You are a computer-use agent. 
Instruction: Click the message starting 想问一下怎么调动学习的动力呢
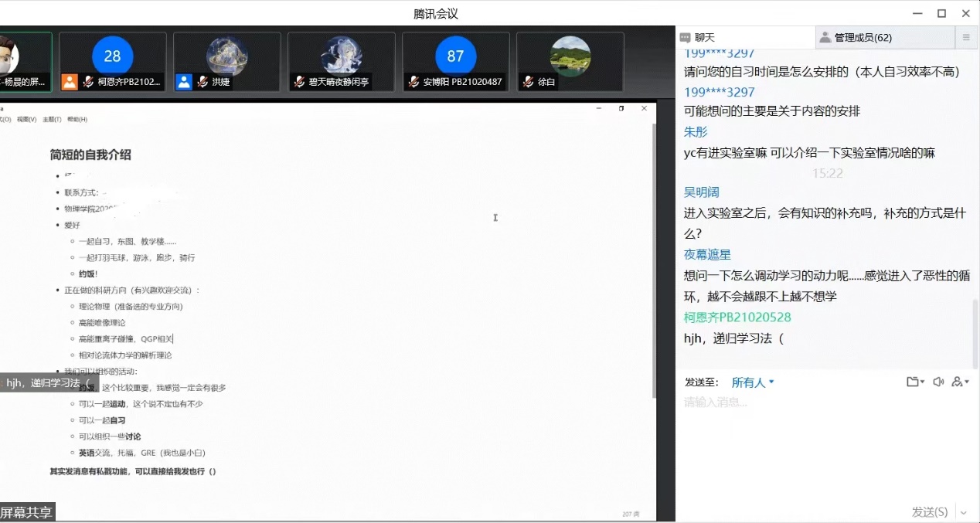[x=827, y=286]
